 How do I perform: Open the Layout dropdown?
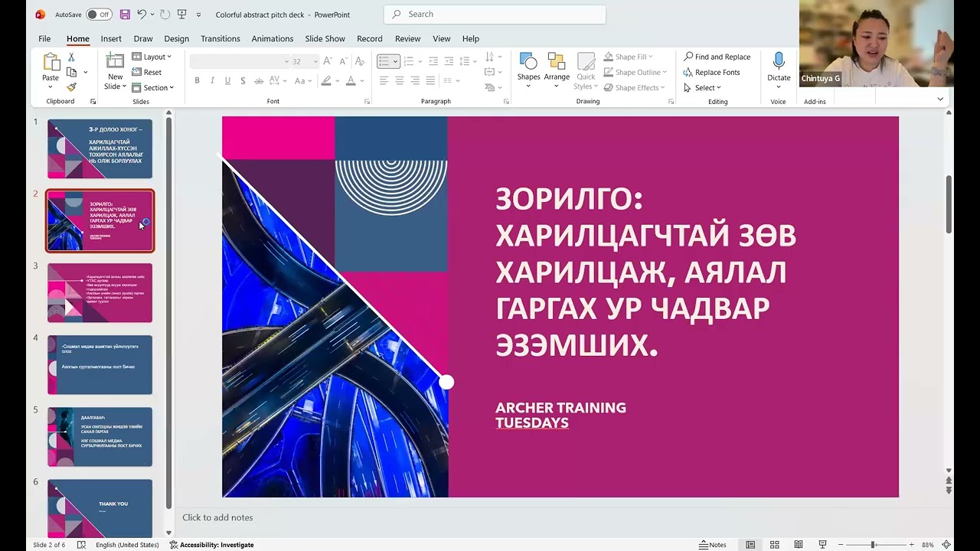pyautogui.click(x=152, y=57)
